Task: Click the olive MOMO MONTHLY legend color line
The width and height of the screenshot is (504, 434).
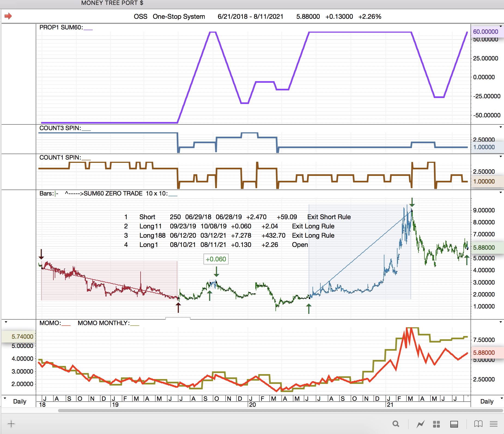Action: click(x=135, y=325)
